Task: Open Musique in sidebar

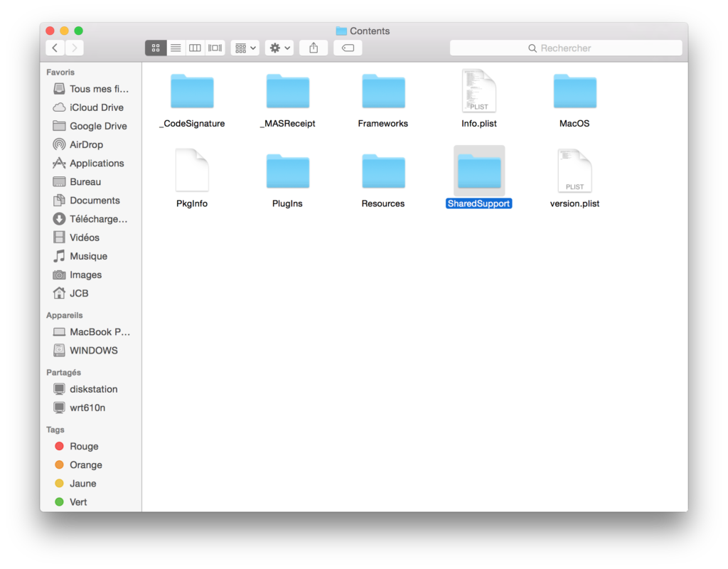Action: (x=91, y=256)
